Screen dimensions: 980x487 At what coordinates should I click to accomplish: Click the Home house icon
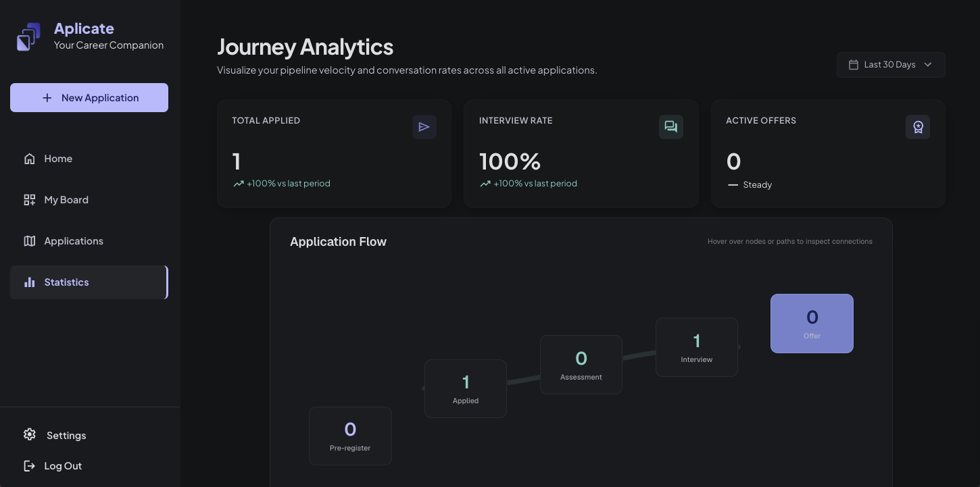[30, 159]
